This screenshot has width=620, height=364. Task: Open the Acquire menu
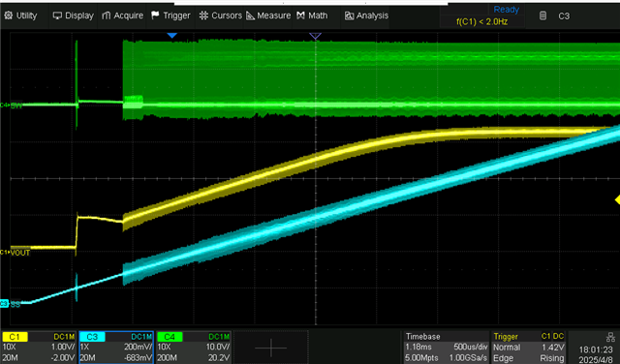click(x=123, y=15)
